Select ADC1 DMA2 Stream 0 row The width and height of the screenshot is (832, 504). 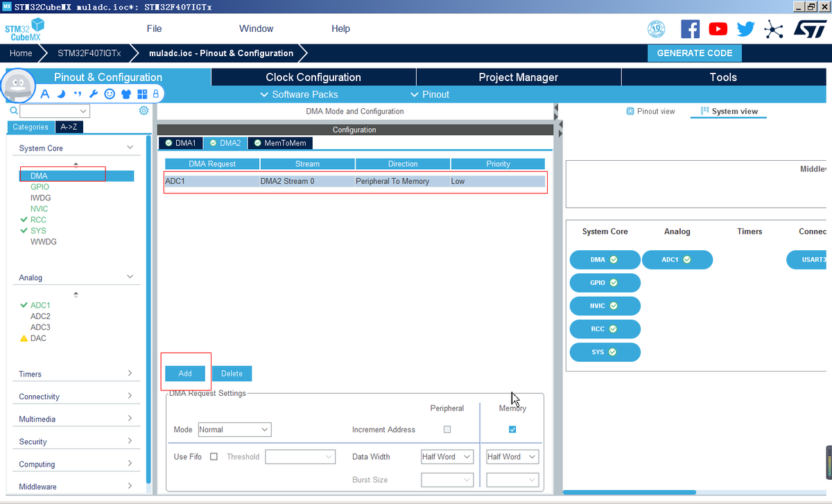pyautogui.click(x=354, y=182)
